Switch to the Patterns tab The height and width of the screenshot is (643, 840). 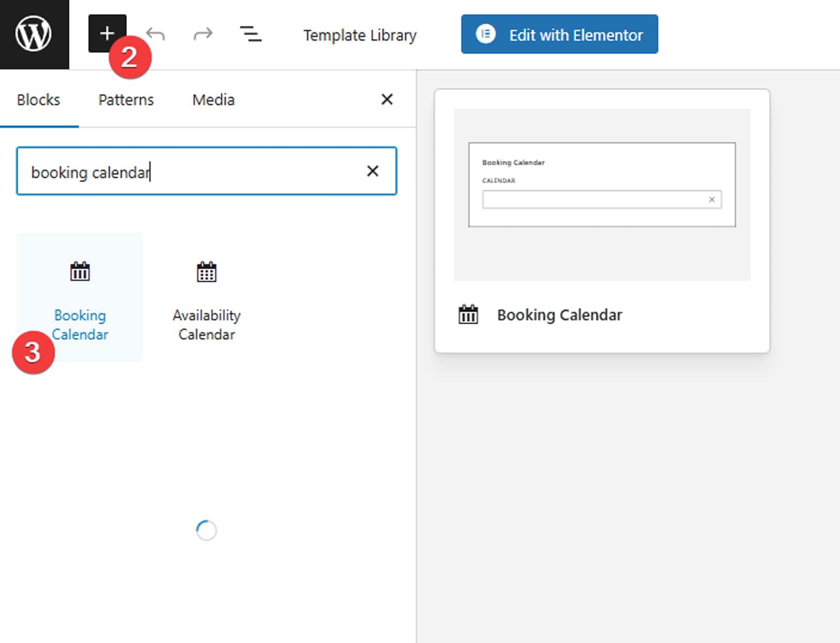[126, 100]
